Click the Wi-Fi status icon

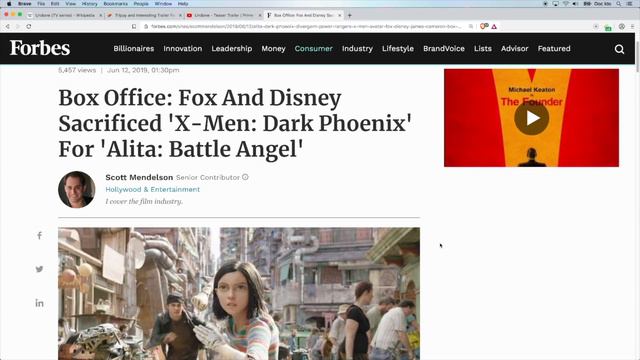pos(566,4)
